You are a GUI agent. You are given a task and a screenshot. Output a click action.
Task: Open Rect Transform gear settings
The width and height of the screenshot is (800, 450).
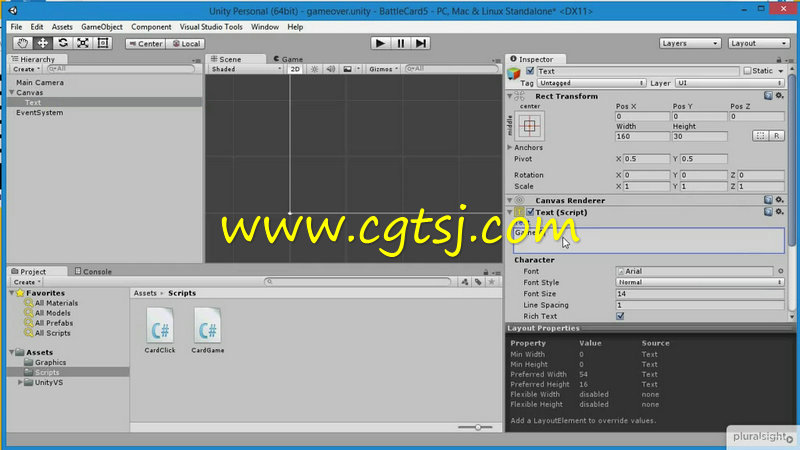tap(779, 95)
